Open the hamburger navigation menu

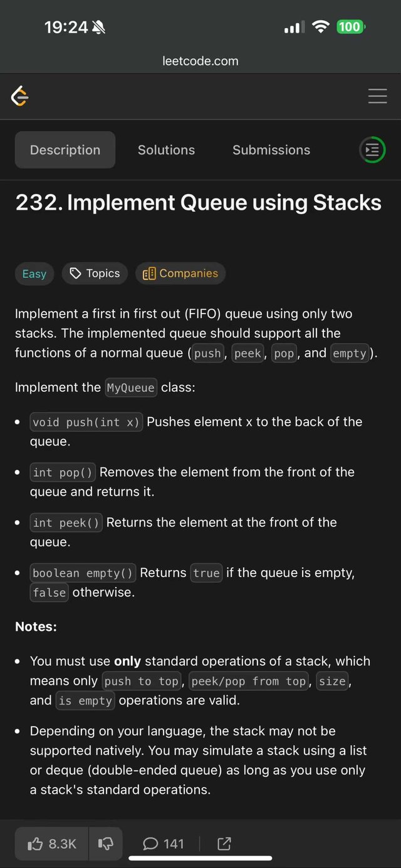coord(377,96)
